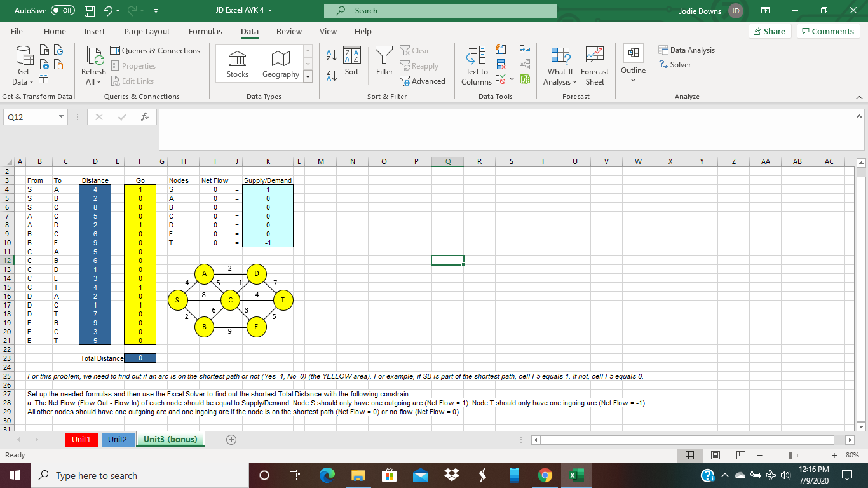Image resolution: width=868 pixels, height=488 pixels.
Task: Click Reapply in Sort & Filter
Action: [x=421, y=65]
